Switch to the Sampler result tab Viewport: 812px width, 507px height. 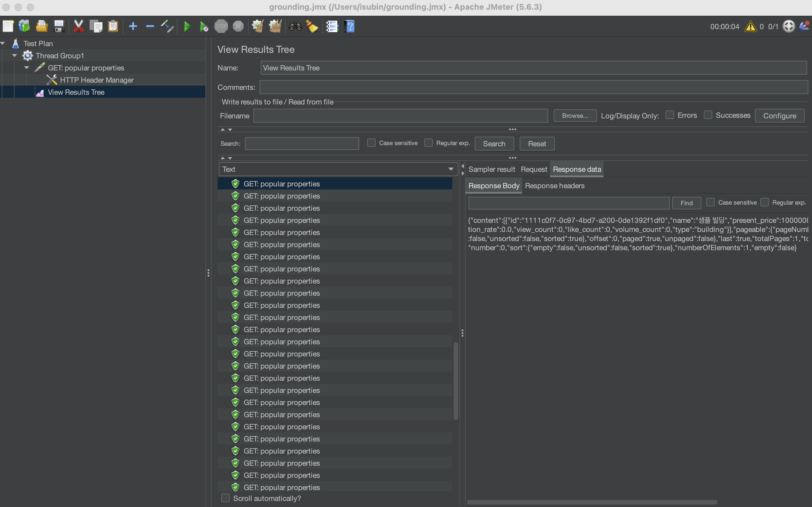point(491,169)
